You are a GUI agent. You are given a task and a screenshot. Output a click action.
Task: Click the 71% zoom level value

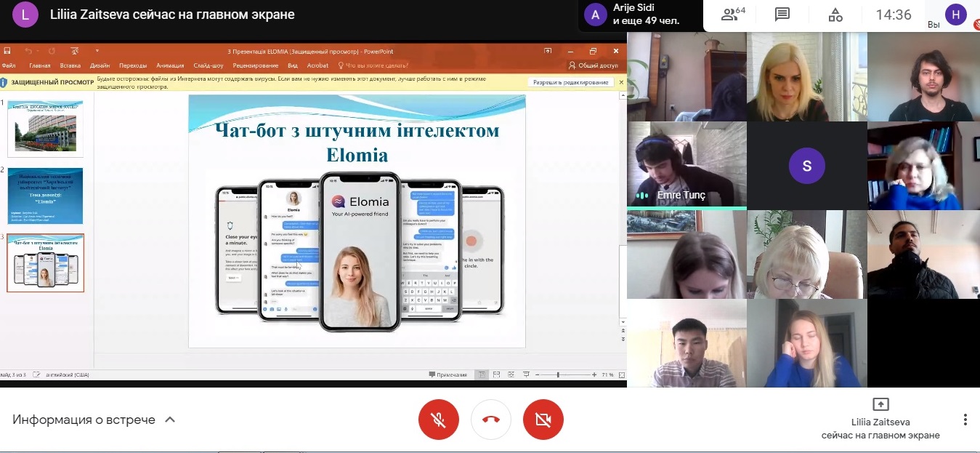tap(608, 374)
